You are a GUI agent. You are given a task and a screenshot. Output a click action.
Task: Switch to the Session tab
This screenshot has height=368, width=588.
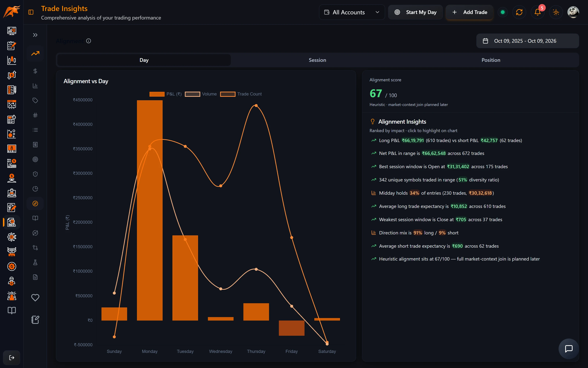click(317, 60)
